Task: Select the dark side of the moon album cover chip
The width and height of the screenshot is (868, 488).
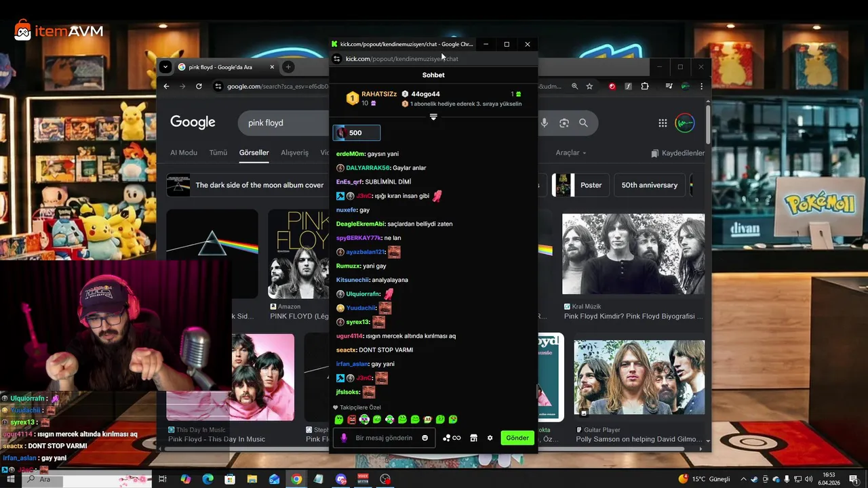Action: pos(248,185)
